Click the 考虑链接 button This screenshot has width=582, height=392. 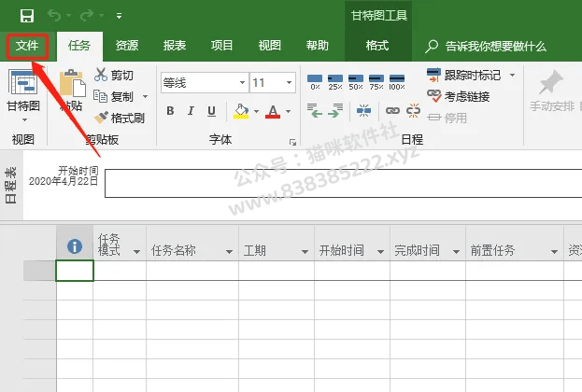click(459, 96)
